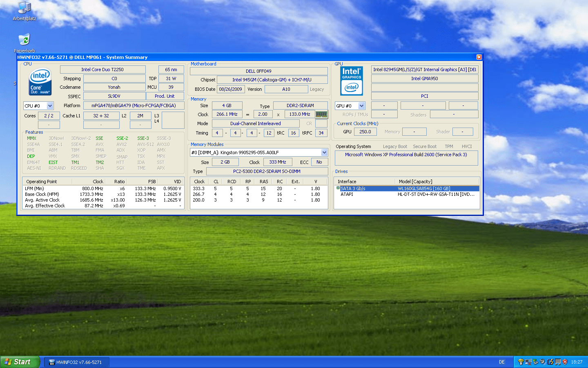Click the memory chip icon beside 133.0 MHz
Image resolution: width=588 pixels, height=368 pixels.
coord(321,114)
